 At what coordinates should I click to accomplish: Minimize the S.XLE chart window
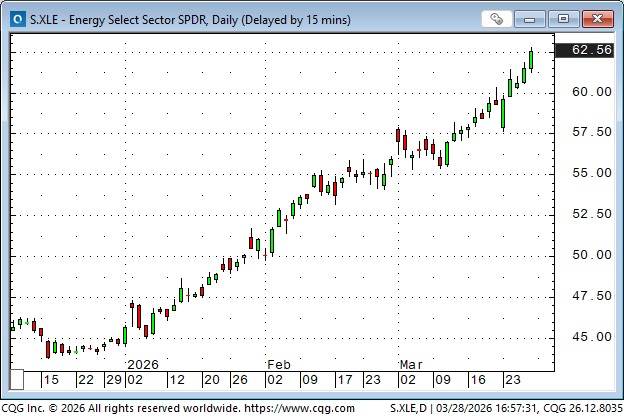(535, 18)
